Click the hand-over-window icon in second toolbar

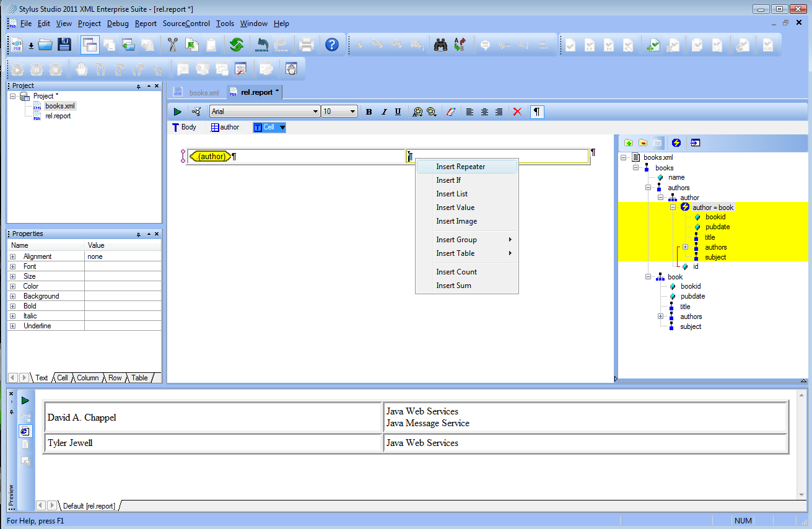click(x=291, y=69)
